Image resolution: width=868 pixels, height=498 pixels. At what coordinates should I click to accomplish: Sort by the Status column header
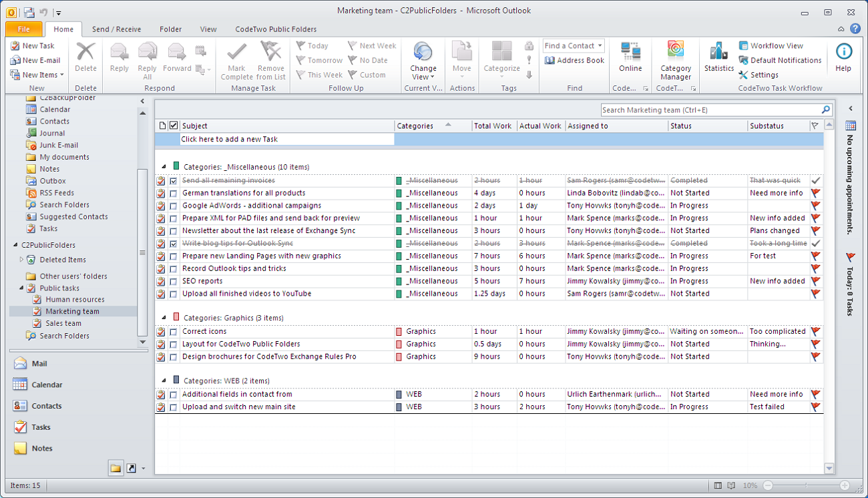point(707,126)
